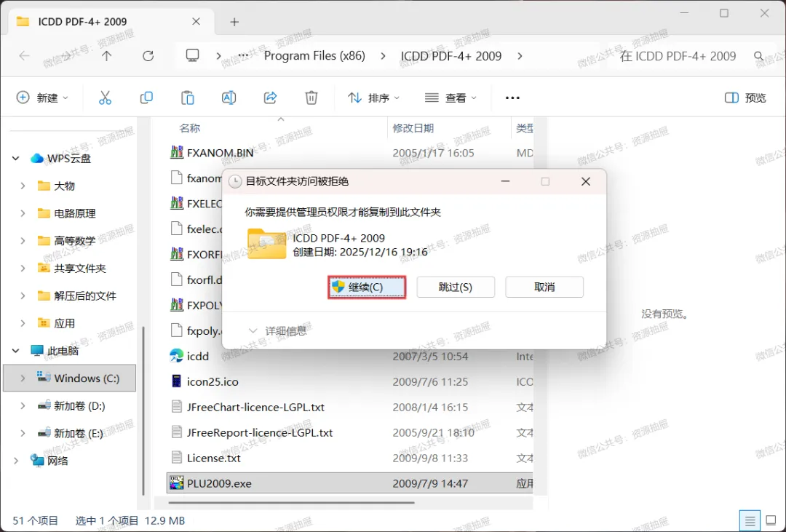Viewport: 786px width, 532px height.
Task: Expand the 大物 folder node
Action: click(x=23, y=186)
